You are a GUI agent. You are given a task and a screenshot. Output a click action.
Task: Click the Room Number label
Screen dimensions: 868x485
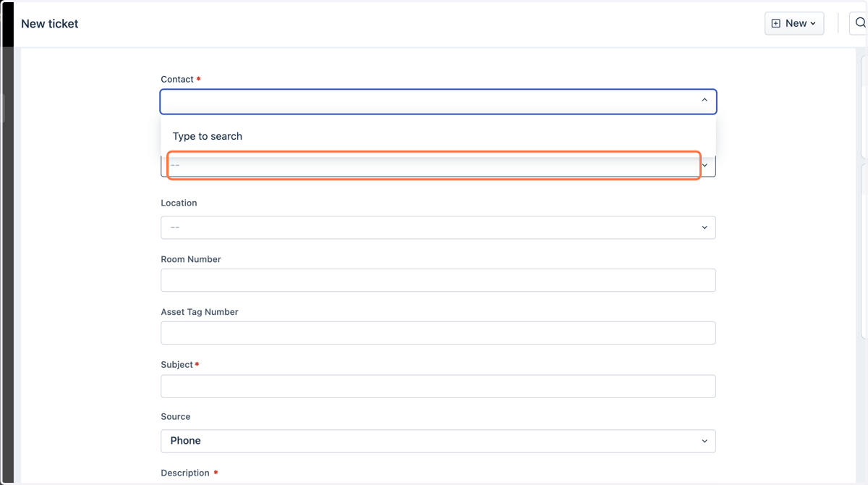(x=191, y=259)
